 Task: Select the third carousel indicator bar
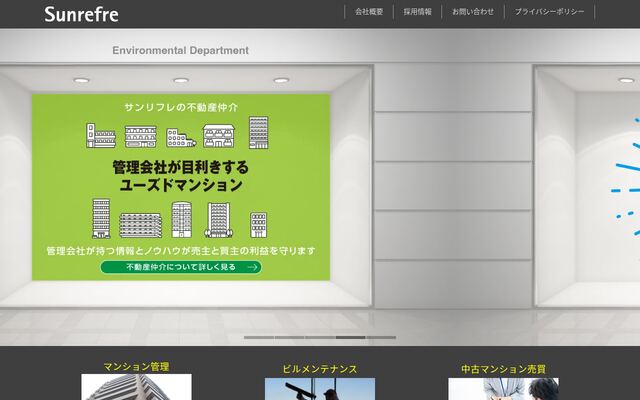coord(320,338)
